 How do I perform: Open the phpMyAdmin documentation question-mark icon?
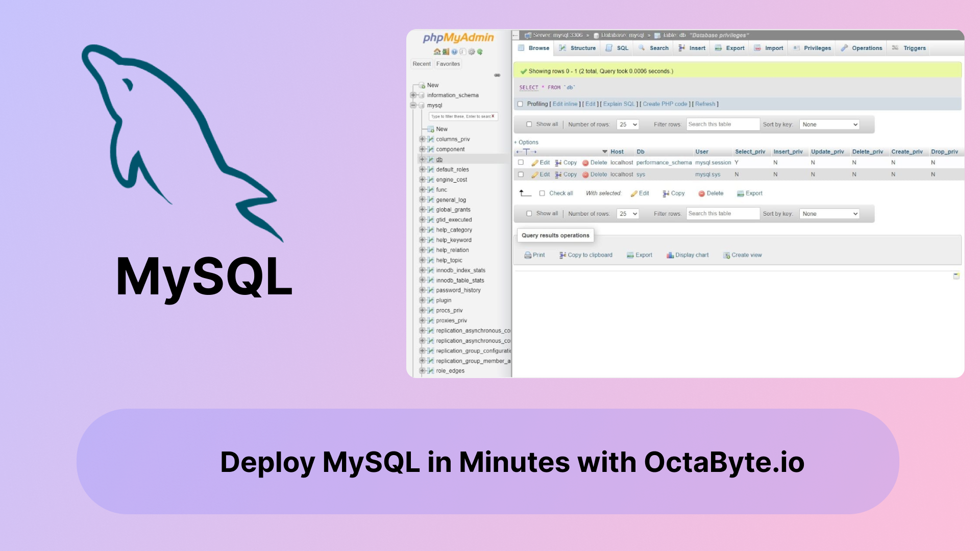[x=454, y=52]
